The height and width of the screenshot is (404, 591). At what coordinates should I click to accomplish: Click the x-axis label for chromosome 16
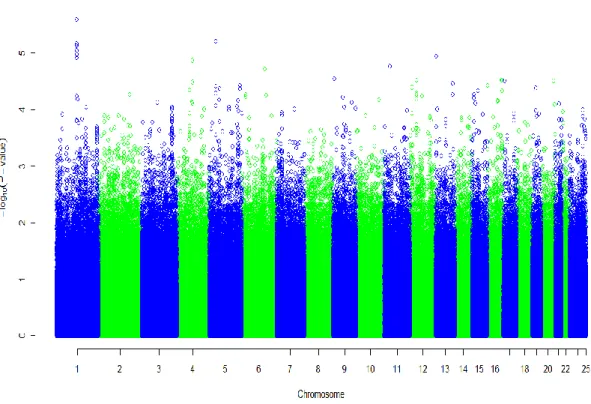click(x=495, y=369)
